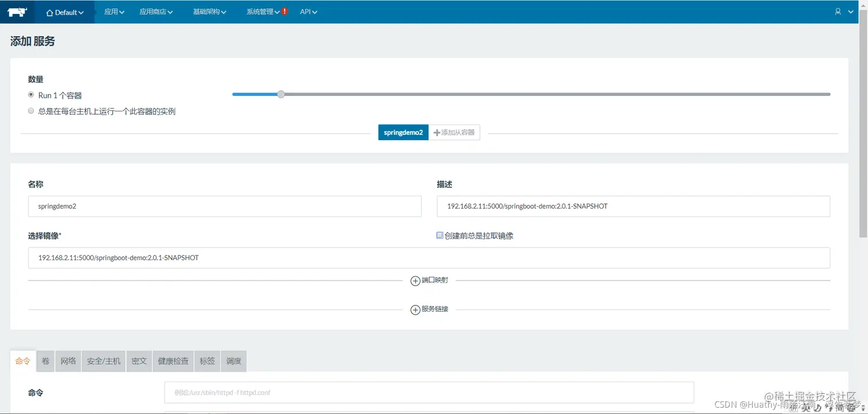Click the 名称 input field
The height and width of the screenshot is (414, 868).
[x=224, y=206]
